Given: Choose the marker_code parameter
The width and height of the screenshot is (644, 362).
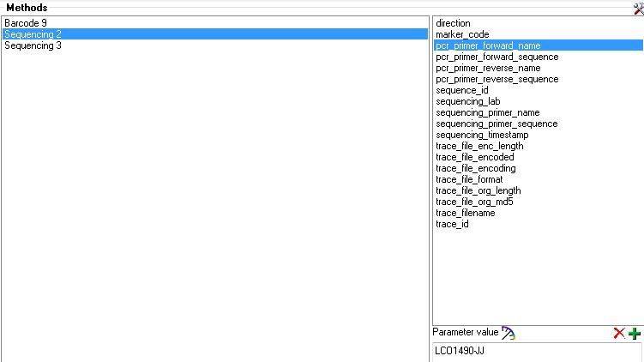Looking at the screenshot, I should pyautogui.click(x=462, y=34).
